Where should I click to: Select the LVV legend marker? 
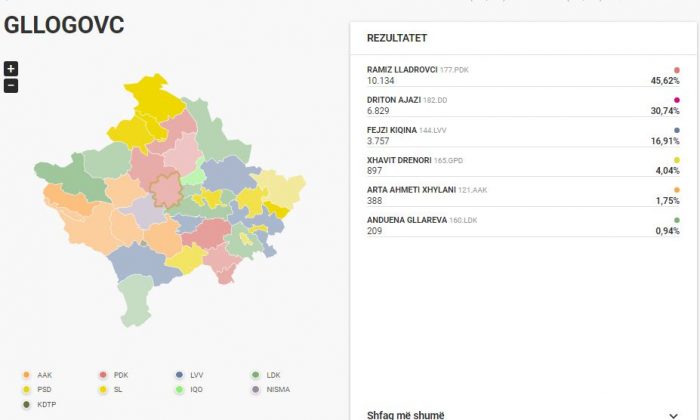[179, 375]
